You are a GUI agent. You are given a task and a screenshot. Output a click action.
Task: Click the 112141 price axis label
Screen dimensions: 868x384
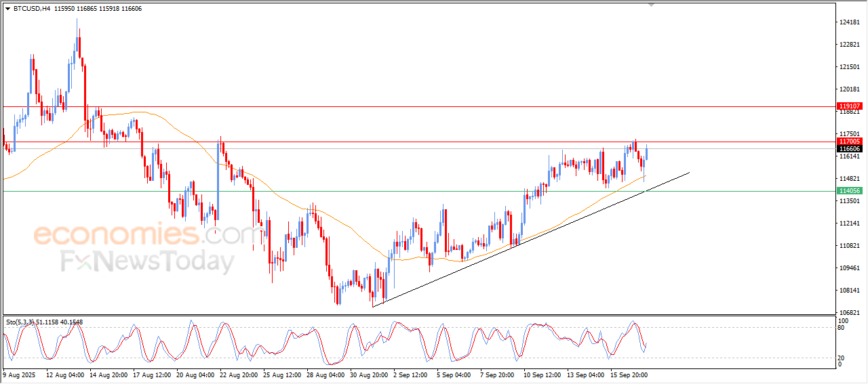tap(850, 223)
